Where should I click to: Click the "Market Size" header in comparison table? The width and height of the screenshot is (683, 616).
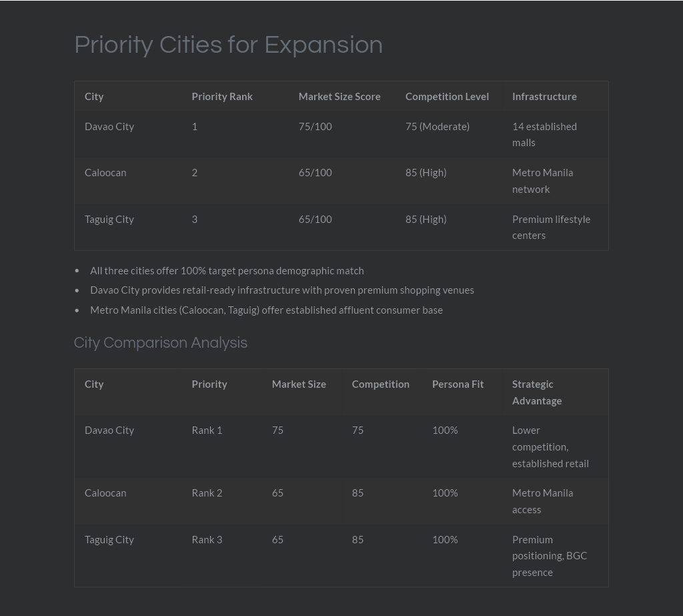click(x=299, y=384)
